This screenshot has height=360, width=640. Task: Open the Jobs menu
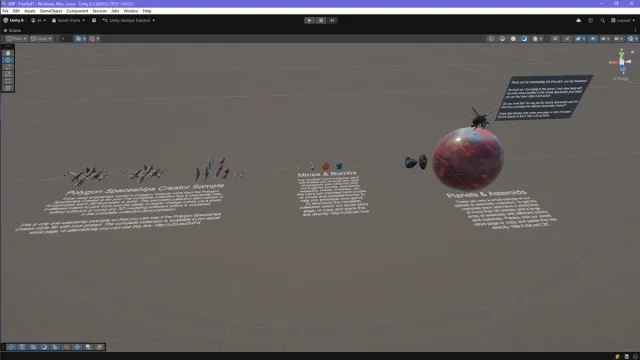pos(115,11)
